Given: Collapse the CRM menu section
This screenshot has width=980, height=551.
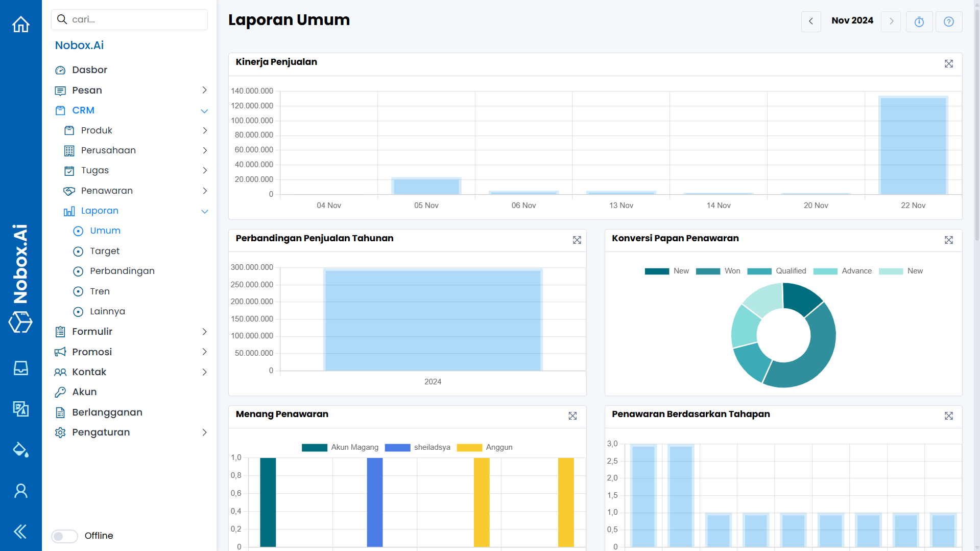Looking at the screenshot, I should point(204,111).
